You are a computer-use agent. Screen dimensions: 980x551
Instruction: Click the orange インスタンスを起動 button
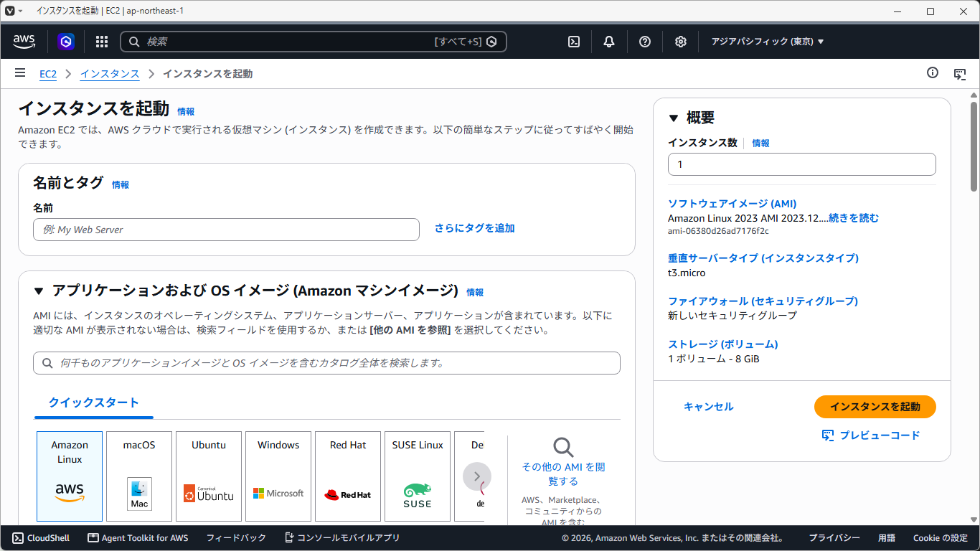pos(875,407)
